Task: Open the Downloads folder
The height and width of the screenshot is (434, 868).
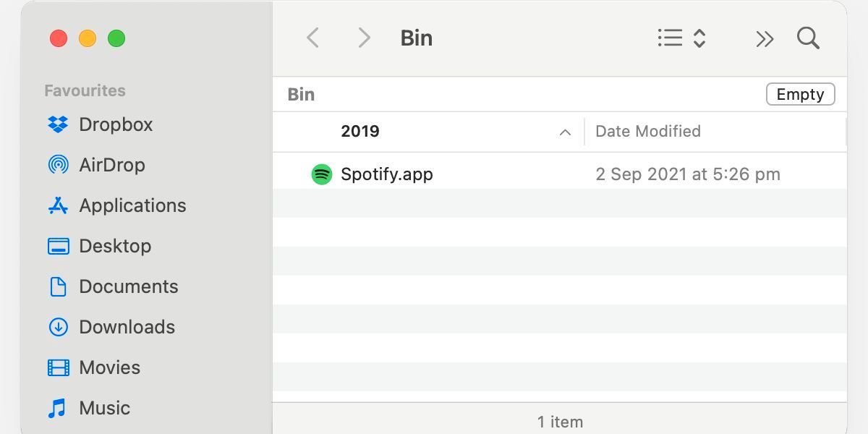Action: pyautogui.click(x=127, y=327)
